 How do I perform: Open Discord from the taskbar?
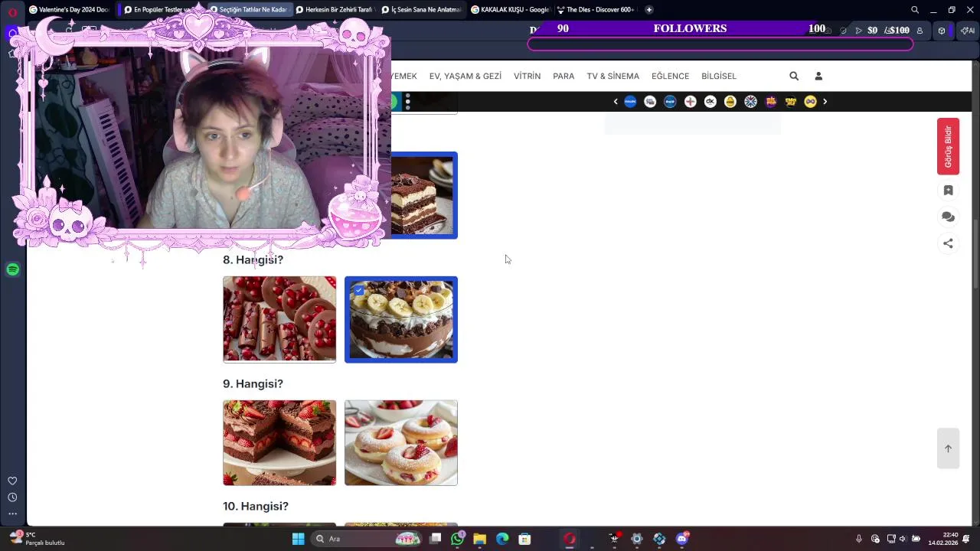coord(682,539)
